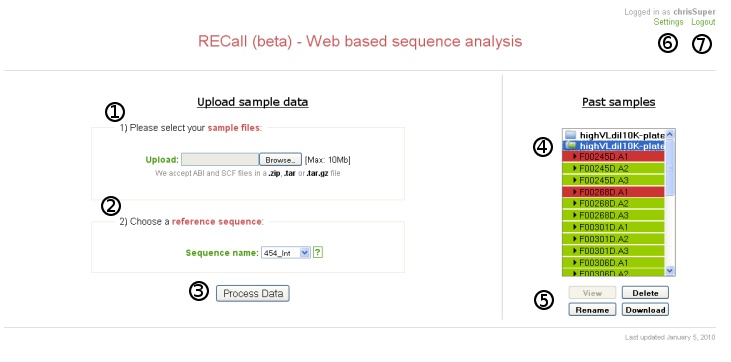731x362 pixels.
Task: Expand the F00268D.A1 red sample arrow
Action: [x=575, y=192]
